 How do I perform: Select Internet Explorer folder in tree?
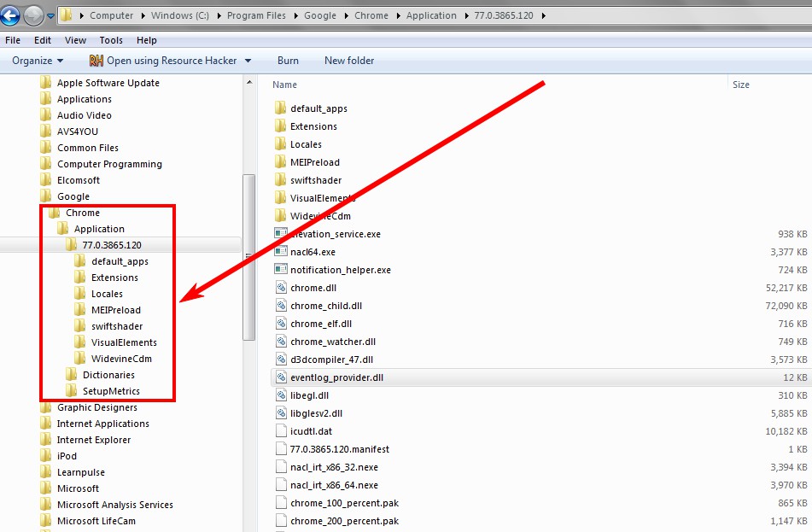tap(94, 440)
